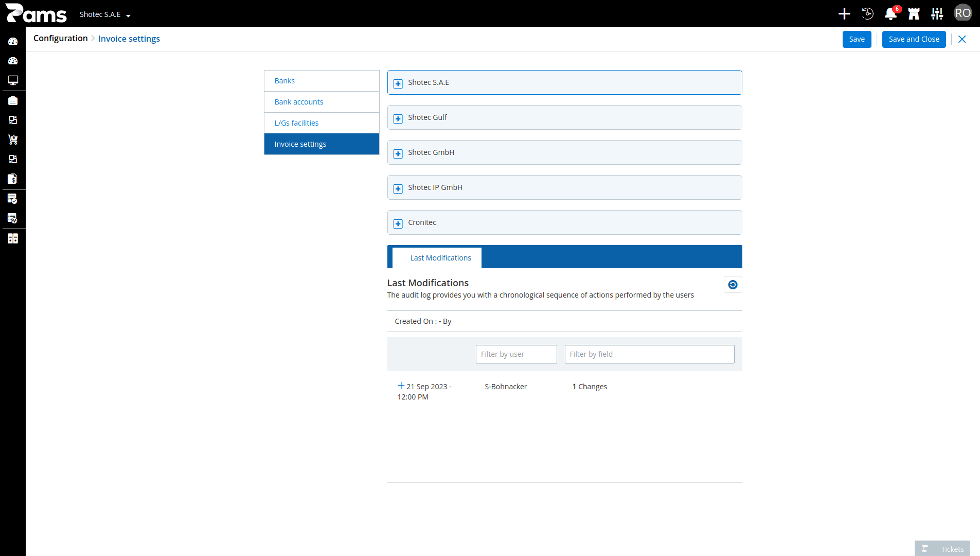Focus the Filter by field input

point(649,354)
